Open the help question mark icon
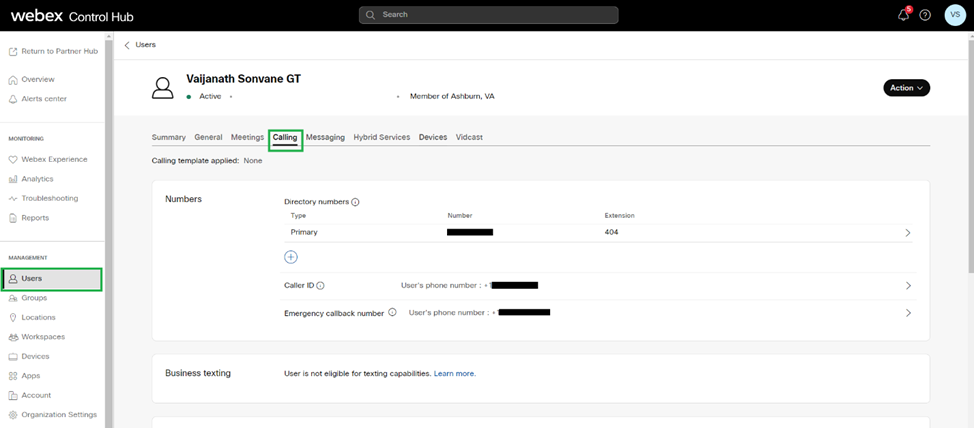This screenshot has width=974, height=428. click(925, 16)
